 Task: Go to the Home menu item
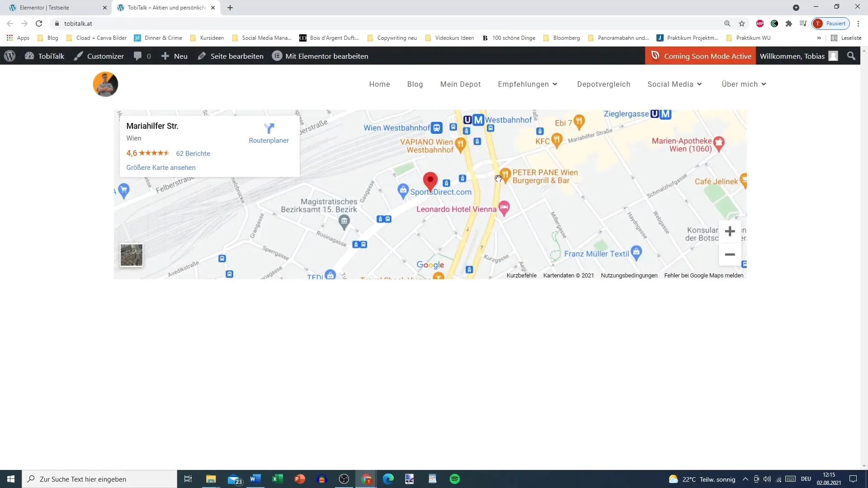[379, 84]
